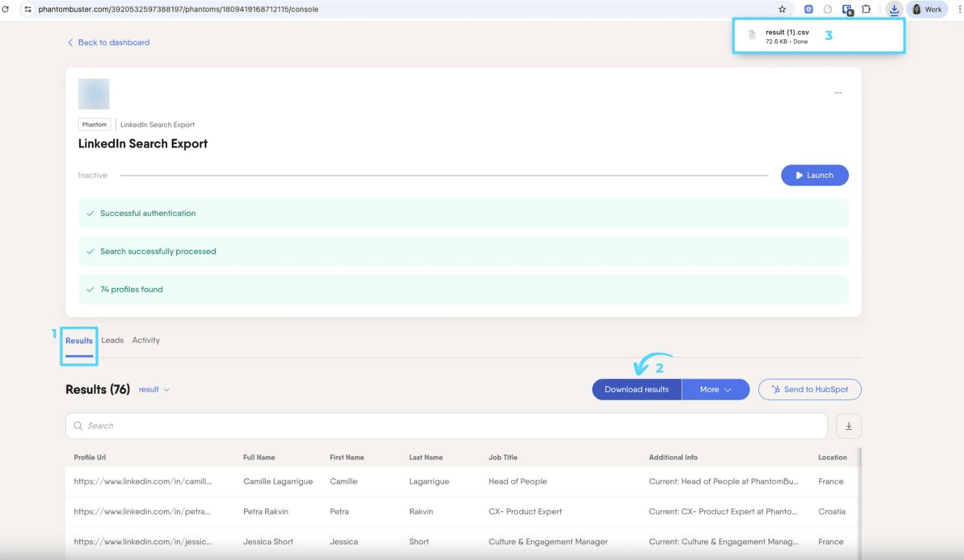Click the browser reload icon
The image size is (964, 560).
click(x=5, y=9)
